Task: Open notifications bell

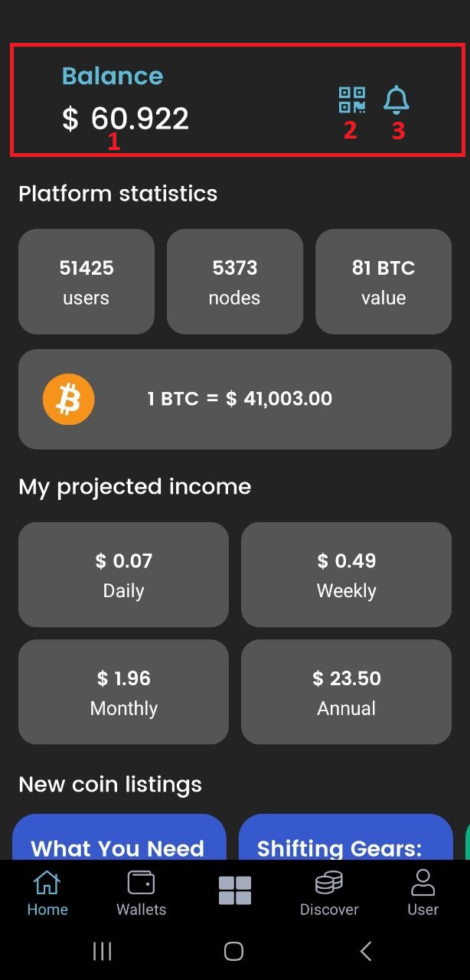Action: point(397,100)
